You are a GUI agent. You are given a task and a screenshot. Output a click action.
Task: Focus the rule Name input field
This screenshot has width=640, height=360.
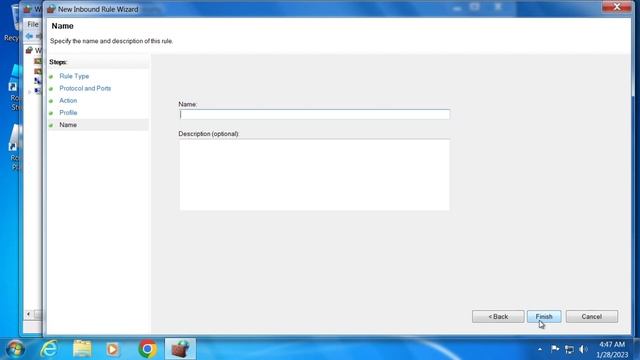314,114
